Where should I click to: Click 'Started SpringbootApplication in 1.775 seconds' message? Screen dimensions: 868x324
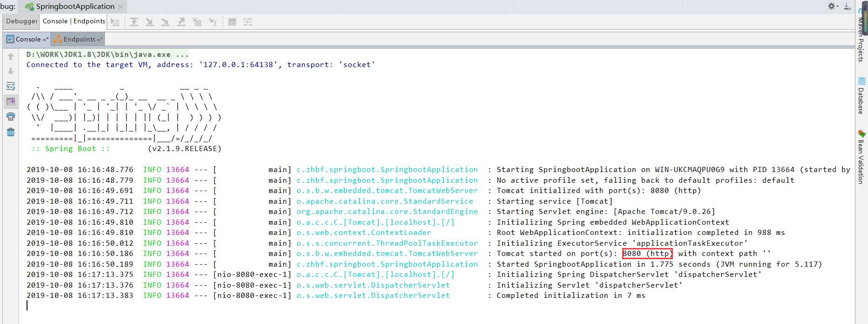659,264
